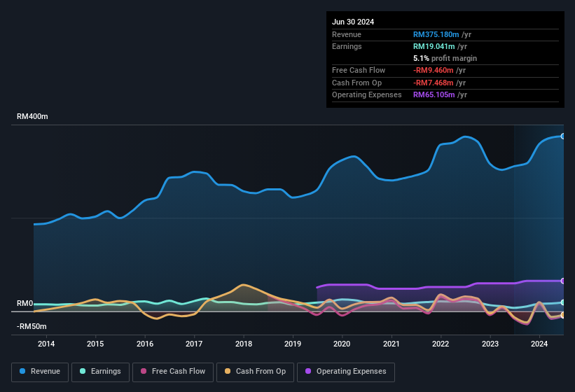Click the 2015 x-axis label

[x=95, y=344]
